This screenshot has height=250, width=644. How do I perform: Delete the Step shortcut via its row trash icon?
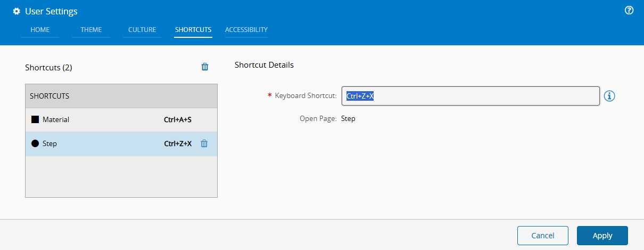pos(204,143)
